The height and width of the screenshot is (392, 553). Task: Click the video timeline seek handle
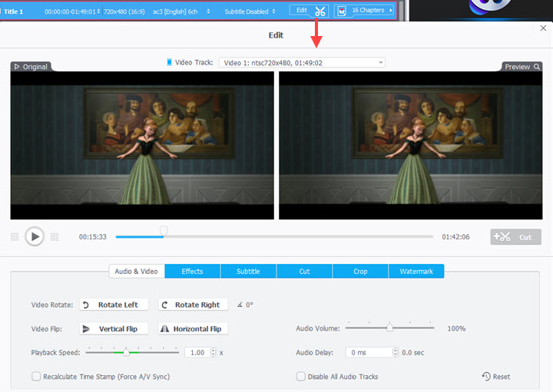tap(164, 231)
